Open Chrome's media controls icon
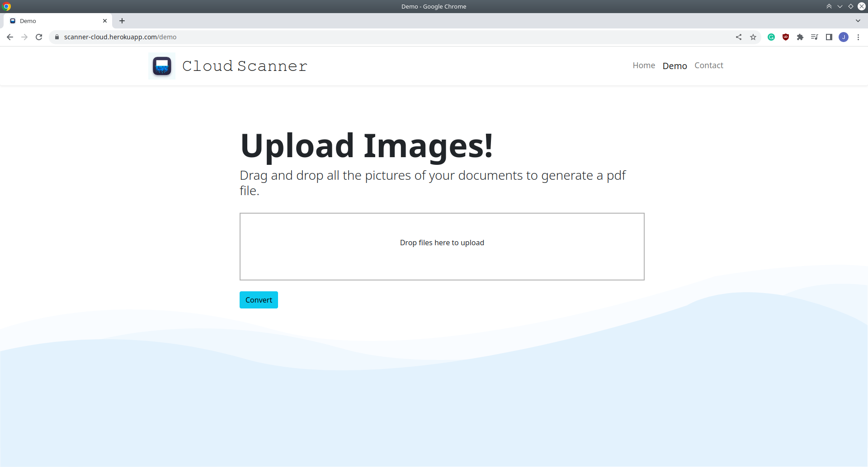This screenshot has height=467, width=868. coord(815,37)
